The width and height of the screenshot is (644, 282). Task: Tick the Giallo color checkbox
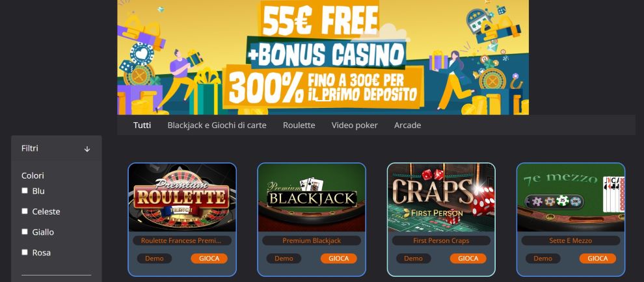25,231
